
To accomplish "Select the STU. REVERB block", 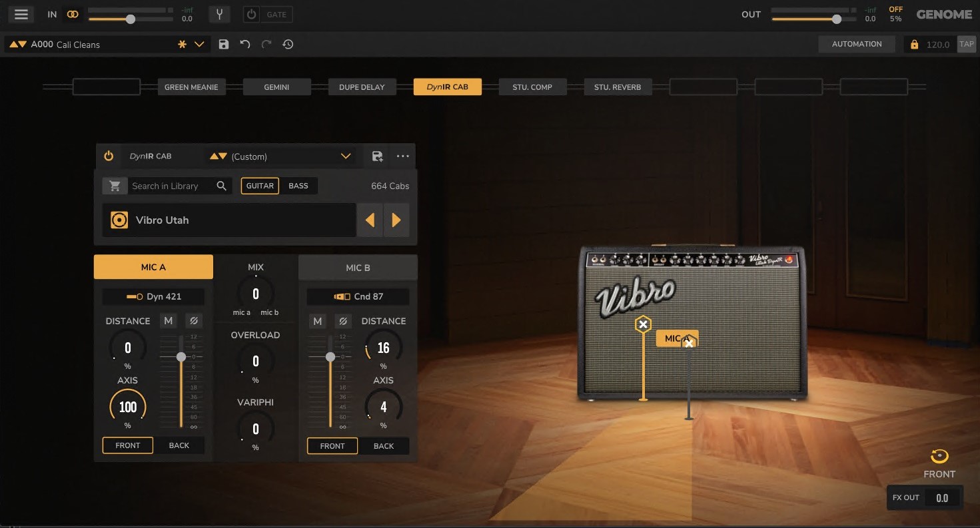I will [618, 87].
